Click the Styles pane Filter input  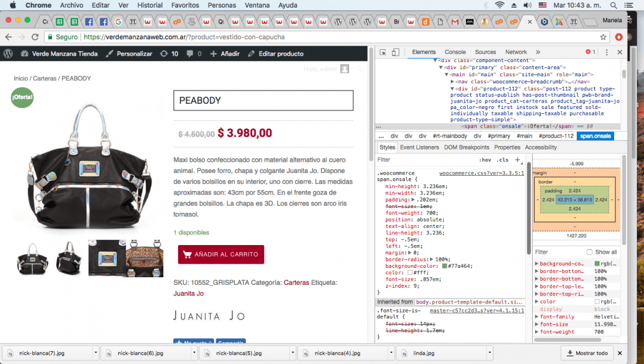[426, 159]
